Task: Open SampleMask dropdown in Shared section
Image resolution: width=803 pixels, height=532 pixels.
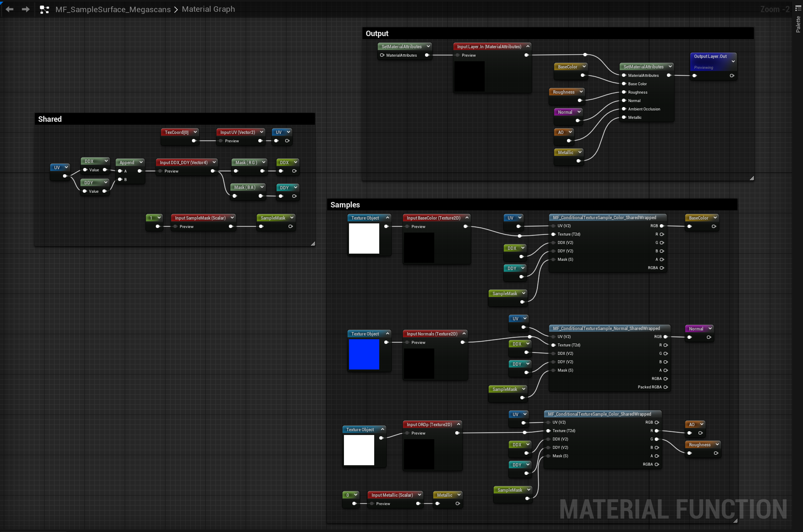Action: coord(291,218)
